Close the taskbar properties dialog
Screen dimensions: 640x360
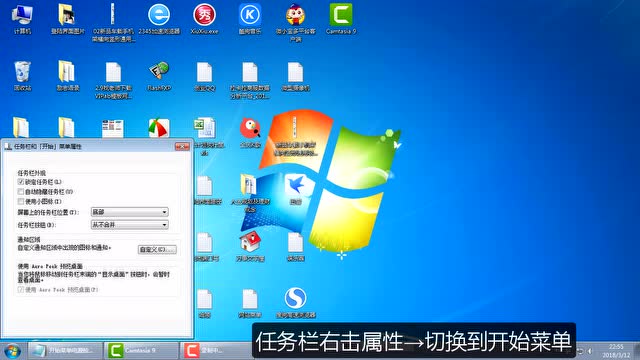point(182,146)
